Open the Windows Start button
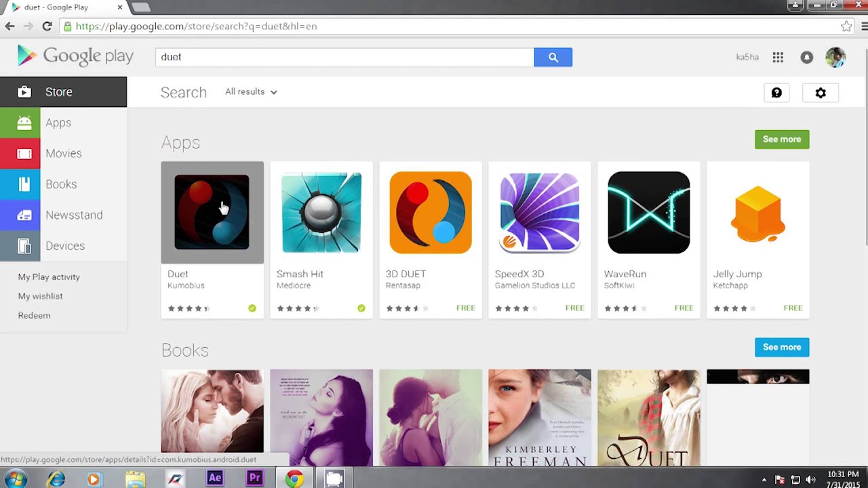Viewport: 868px width, 488px height. [14, 479]
